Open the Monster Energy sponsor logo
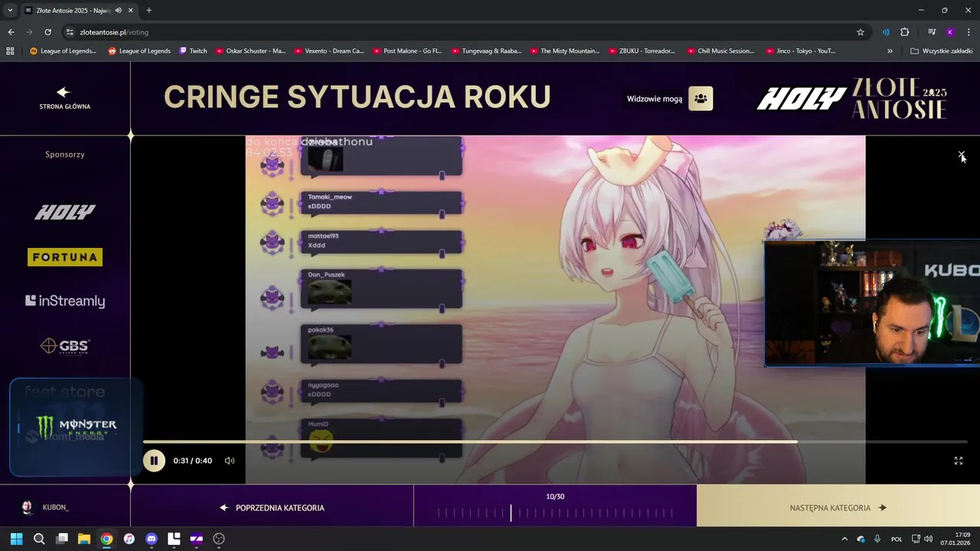Viewport: 980px width, 551px height. pos(77,427)
